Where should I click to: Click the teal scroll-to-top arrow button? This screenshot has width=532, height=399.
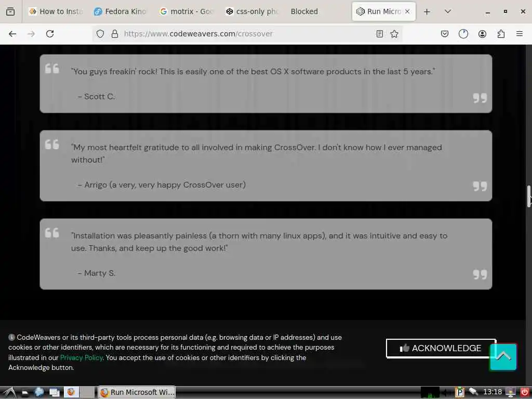tap(503, 357)
